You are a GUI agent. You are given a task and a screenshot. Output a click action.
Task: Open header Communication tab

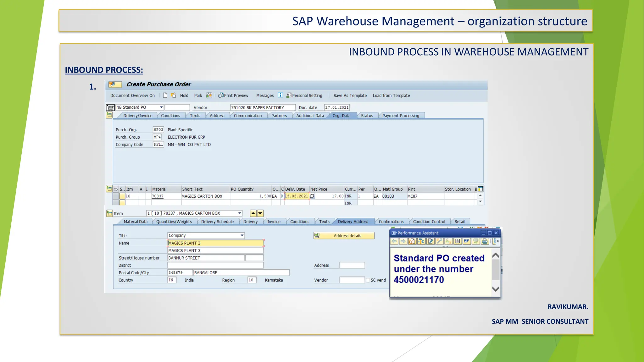tap(248, 116)
